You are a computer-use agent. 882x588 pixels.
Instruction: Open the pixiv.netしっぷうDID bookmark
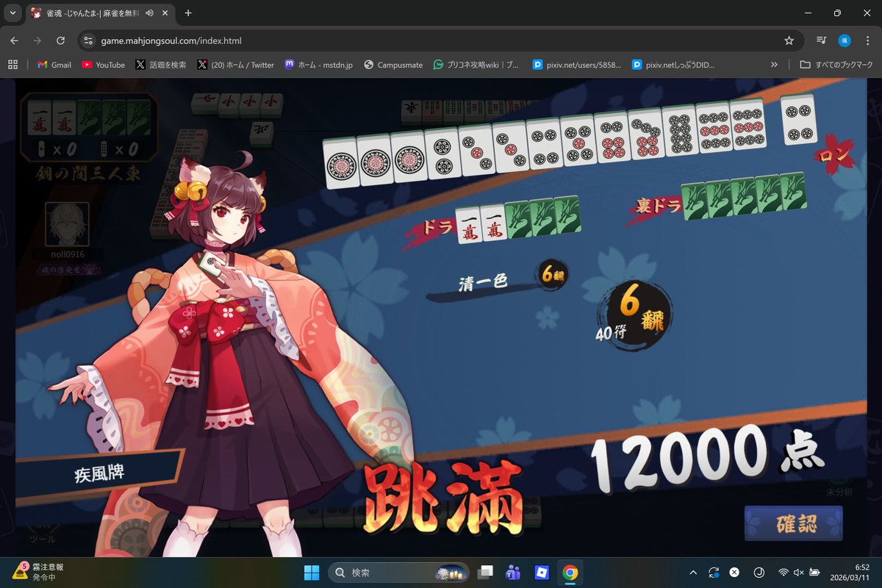673,65
